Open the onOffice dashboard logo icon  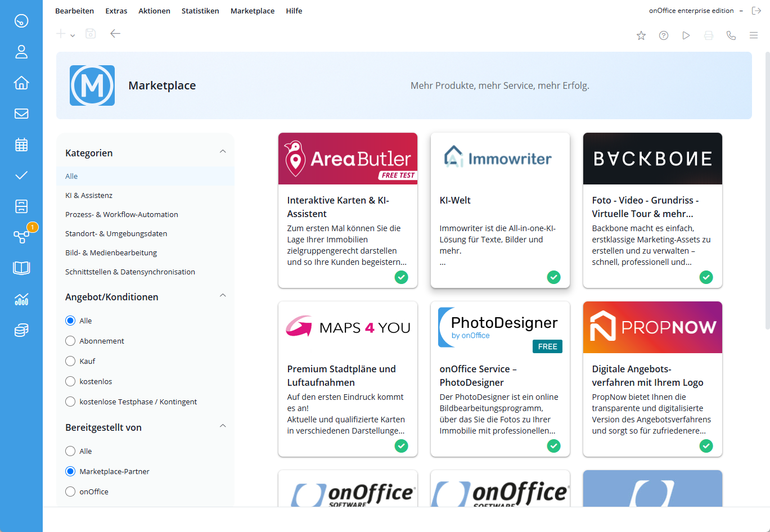point(21,21)
